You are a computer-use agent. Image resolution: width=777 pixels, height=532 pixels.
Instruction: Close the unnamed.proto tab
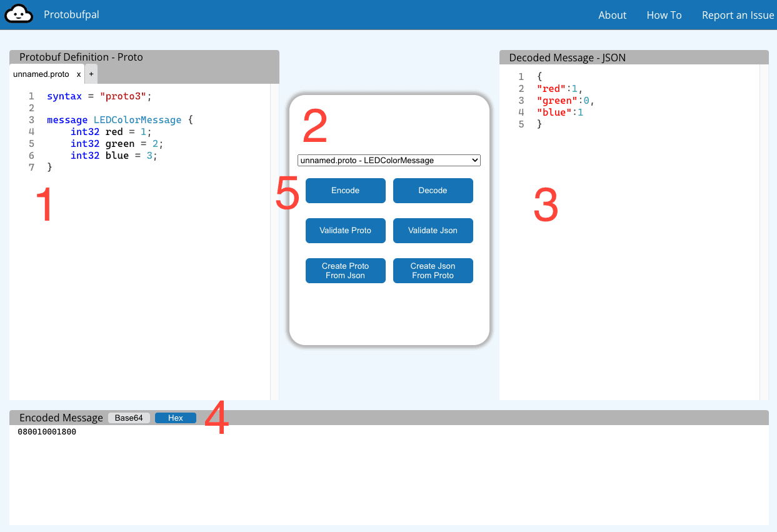pos(79,73)
